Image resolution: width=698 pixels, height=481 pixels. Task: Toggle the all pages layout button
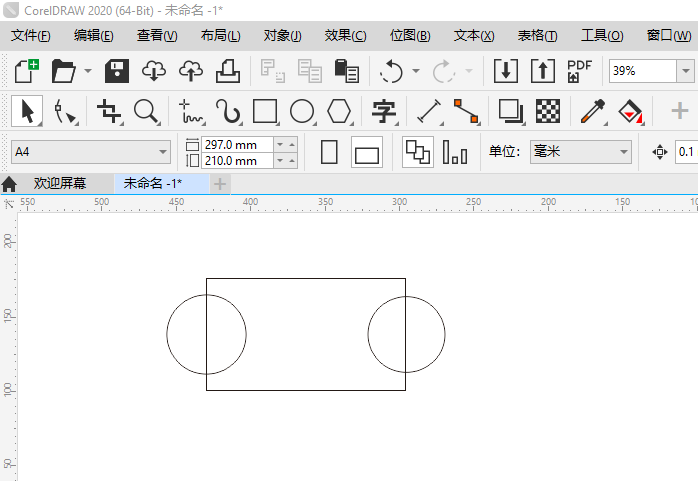coord(418,152)
